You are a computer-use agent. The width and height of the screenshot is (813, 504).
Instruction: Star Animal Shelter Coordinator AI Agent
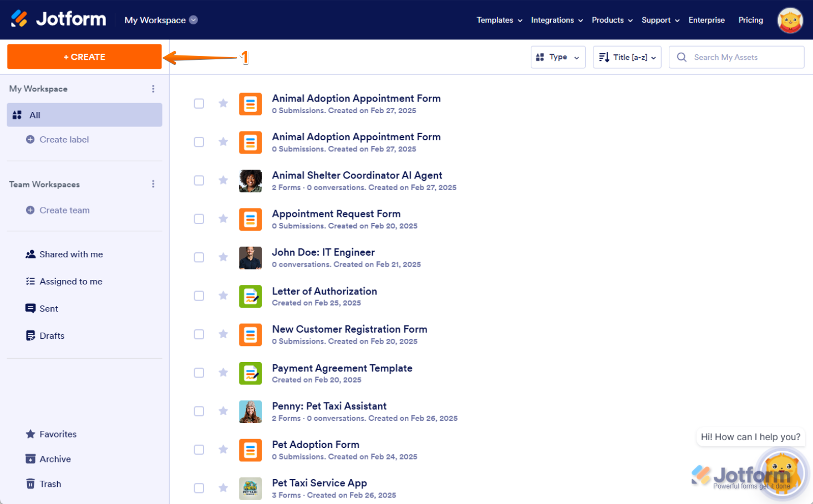pos(223,180)
